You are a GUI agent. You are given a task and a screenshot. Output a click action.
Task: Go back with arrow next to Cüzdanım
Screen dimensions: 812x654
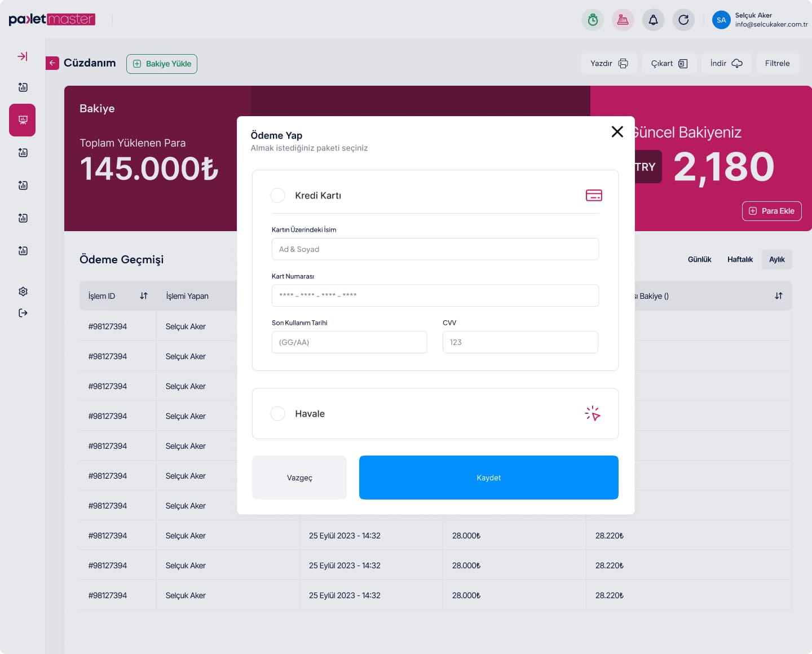52,63
